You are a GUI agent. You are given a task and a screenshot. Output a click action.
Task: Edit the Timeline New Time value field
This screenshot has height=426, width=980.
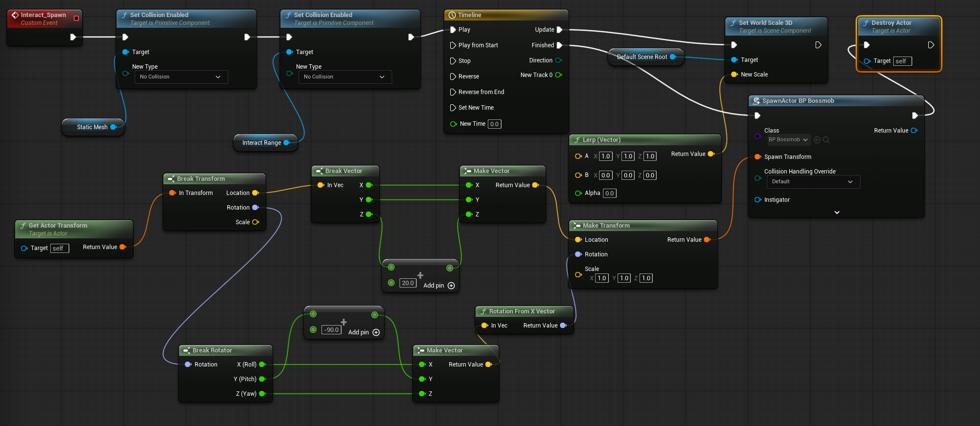[x=494, y=124]
